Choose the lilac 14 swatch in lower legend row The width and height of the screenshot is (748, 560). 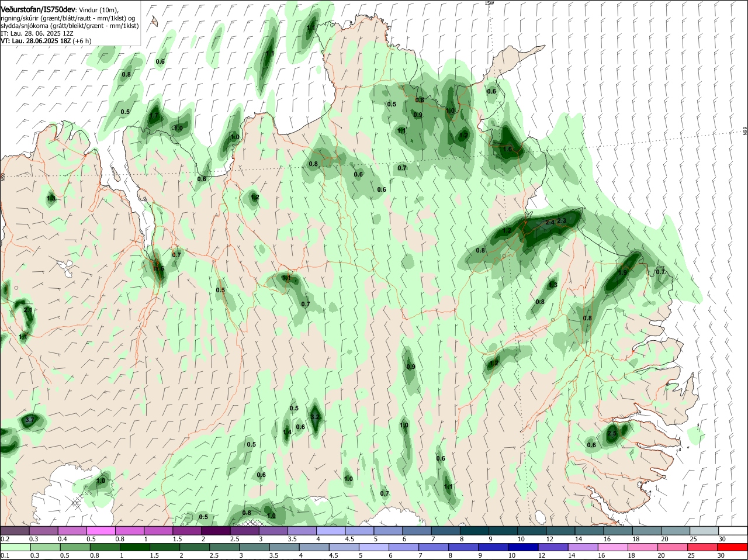[582, 547]
